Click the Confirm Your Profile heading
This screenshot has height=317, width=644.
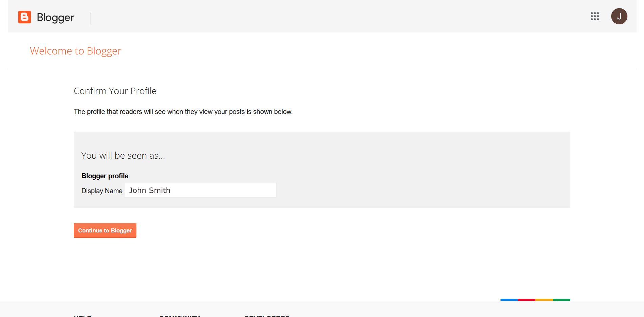click(115, 91)
